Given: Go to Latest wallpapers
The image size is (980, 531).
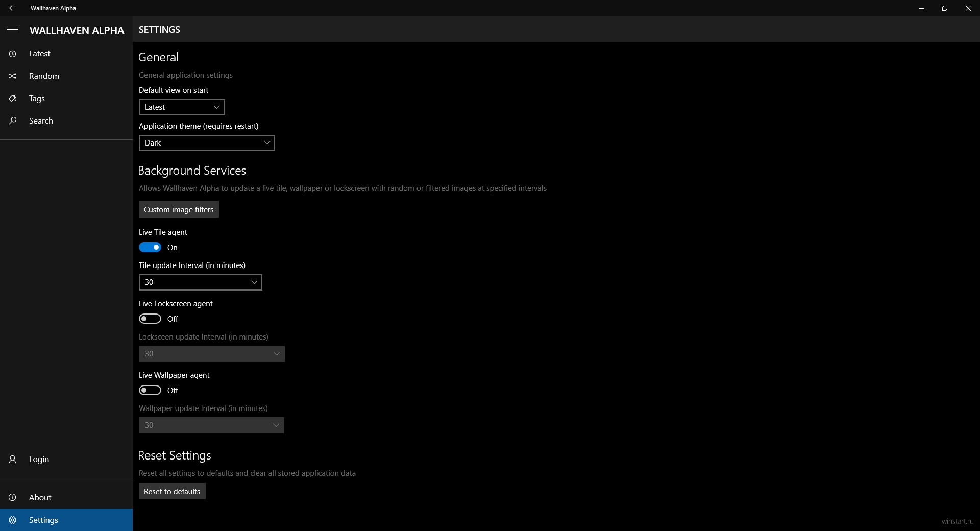Looking at the screenshot, I should (x=66, y=54).
